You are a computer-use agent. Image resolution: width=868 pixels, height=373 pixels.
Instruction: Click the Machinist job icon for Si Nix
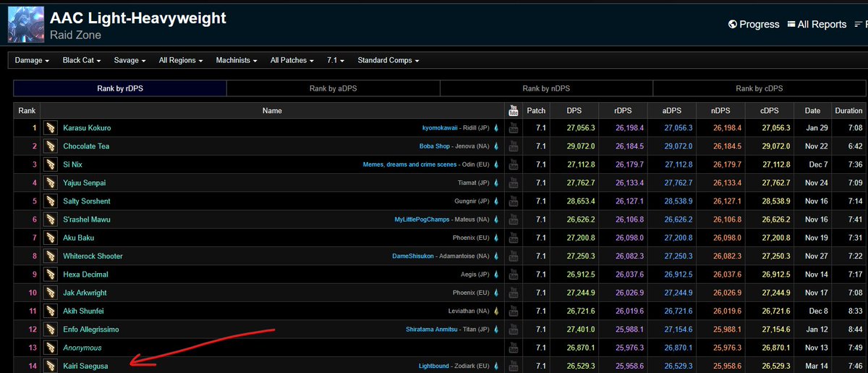(51, 164)
